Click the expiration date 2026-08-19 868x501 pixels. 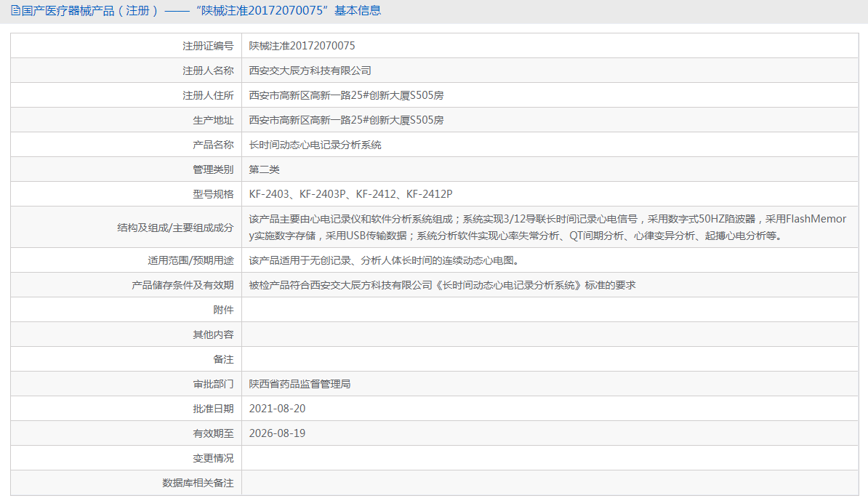pyautogui.click(x=276, y=433)
